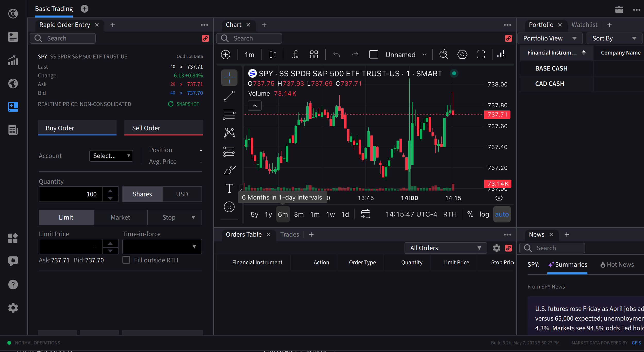Open the All Orders filter dropdown

445,248
